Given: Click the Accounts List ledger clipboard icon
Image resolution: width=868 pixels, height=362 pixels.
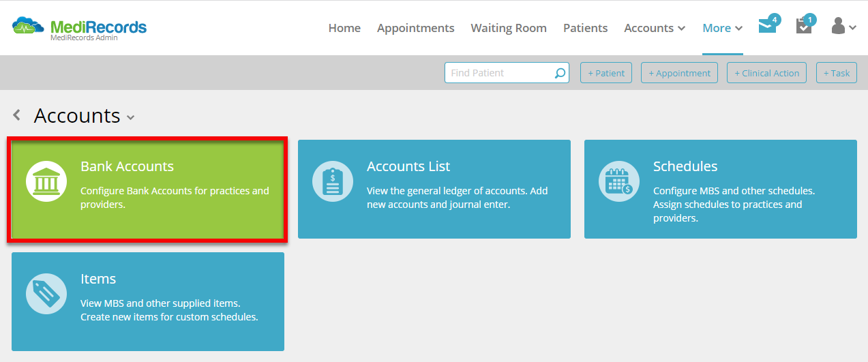Looking at the screenshot, I should 333,181.
